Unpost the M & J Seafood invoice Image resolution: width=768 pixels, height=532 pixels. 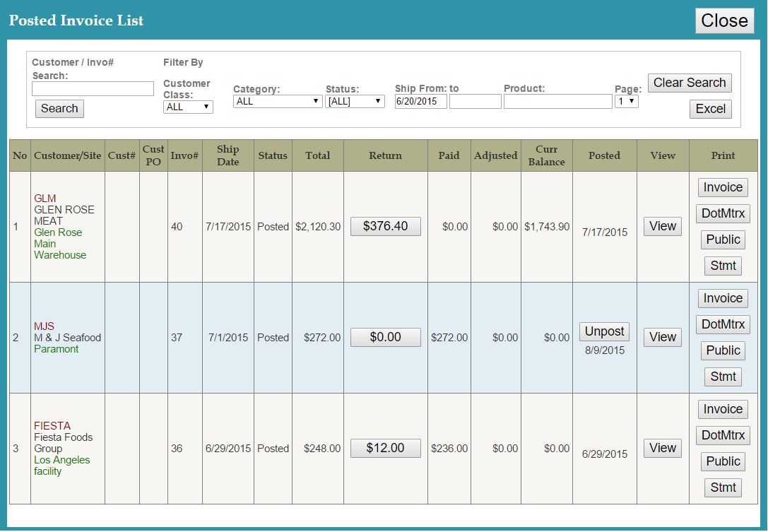pyautogui.click(x=604, y=331)
